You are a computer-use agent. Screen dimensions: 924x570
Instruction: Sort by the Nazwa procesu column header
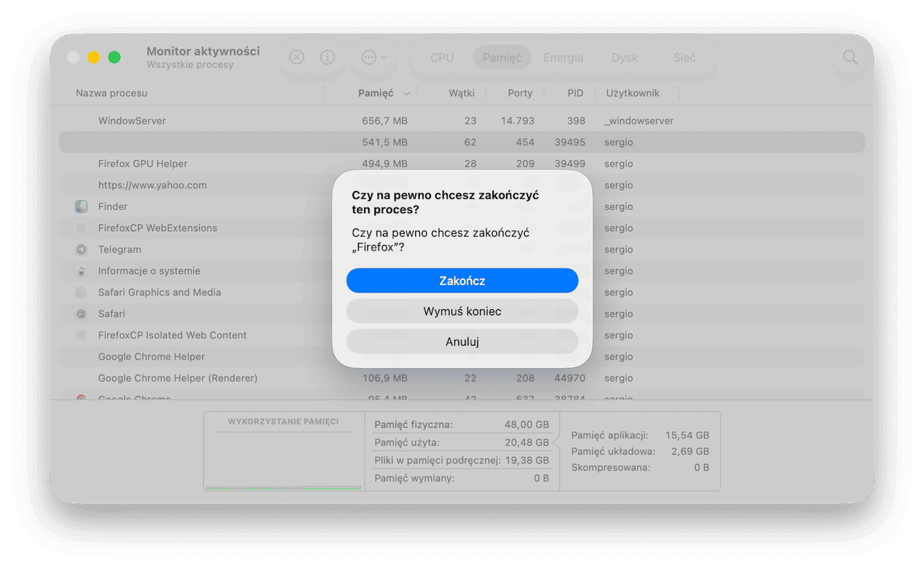112,93
